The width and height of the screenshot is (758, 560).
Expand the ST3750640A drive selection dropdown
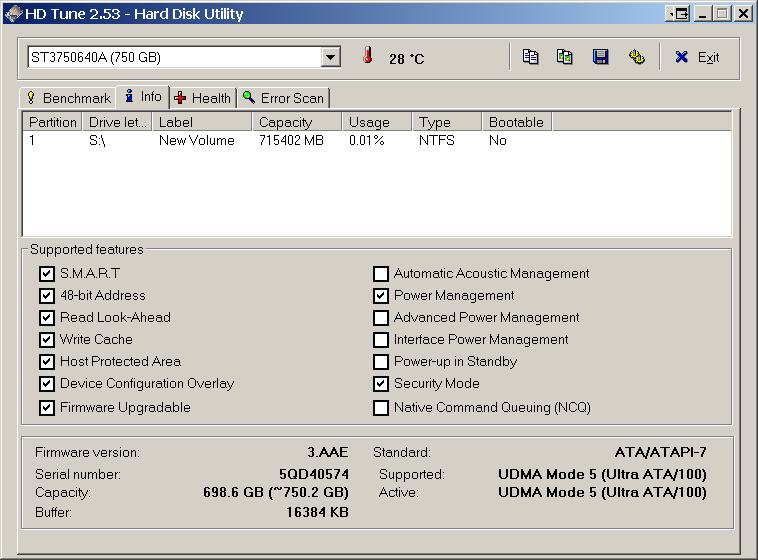pyautogui.click(x=331, y=58)
